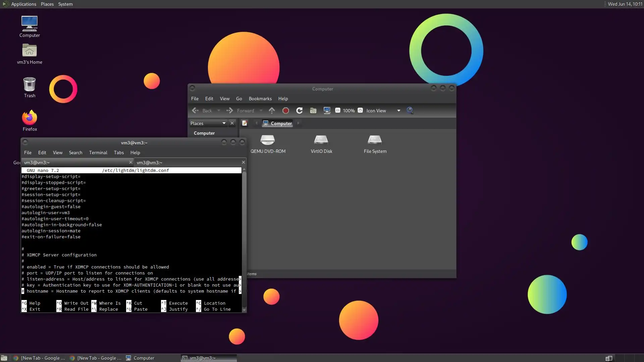The width and height of the screenshot is (644, 362).
Task: Click the reload icon in file manager
Action: [299, 111]
